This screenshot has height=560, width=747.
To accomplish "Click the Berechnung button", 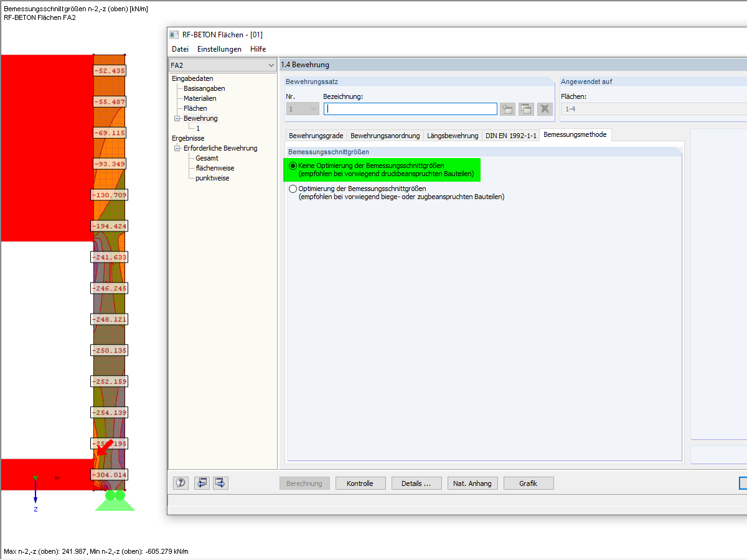I will tap(304, 483).
